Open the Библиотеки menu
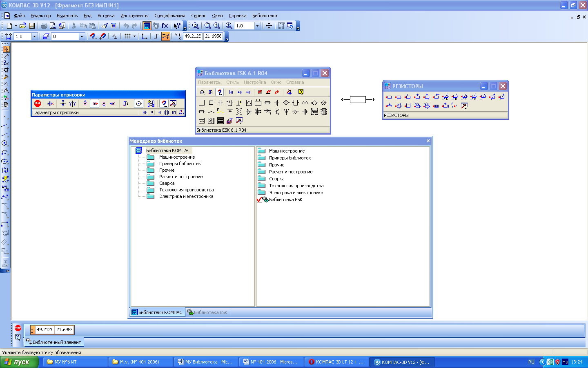The image size is (588, 368). point(265,16)
